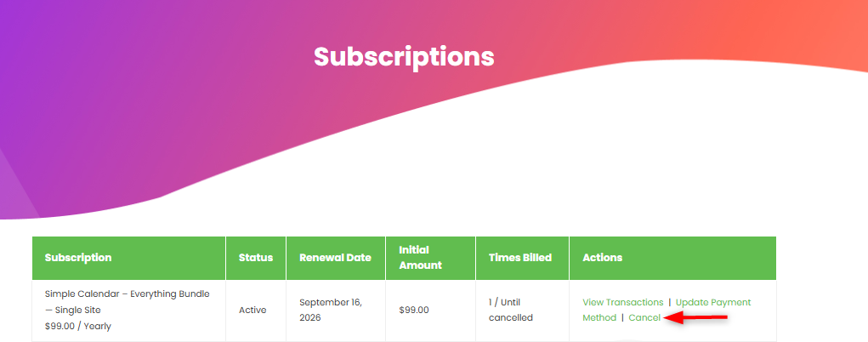Viewport: 868px width, 342px height.
Task: Select the Renewal Date column header
Action: 335,258
